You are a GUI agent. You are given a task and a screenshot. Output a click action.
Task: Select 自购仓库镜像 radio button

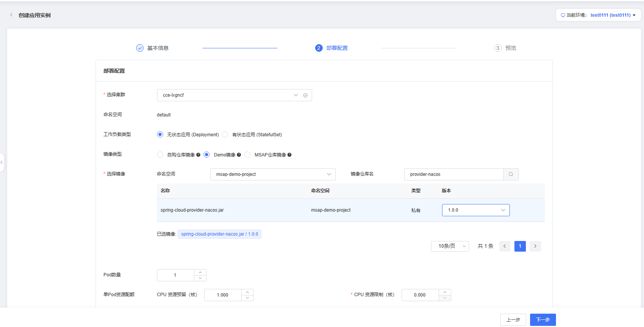point(160,155)
